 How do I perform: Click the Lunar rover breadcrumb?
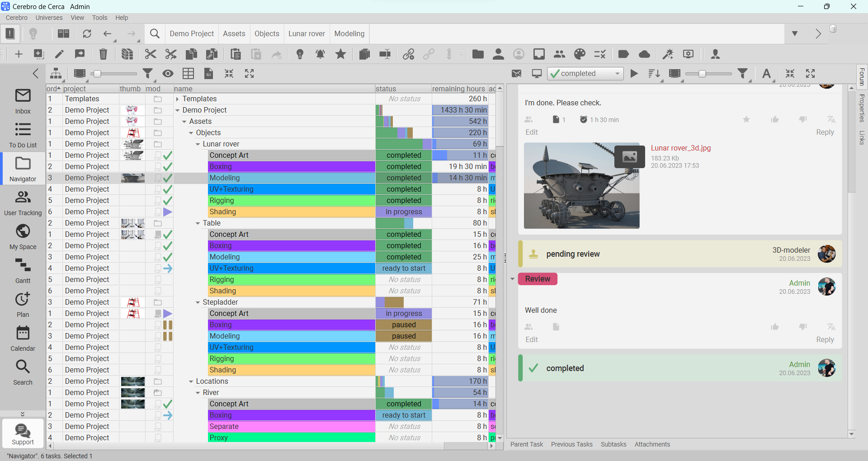(307, 34)
